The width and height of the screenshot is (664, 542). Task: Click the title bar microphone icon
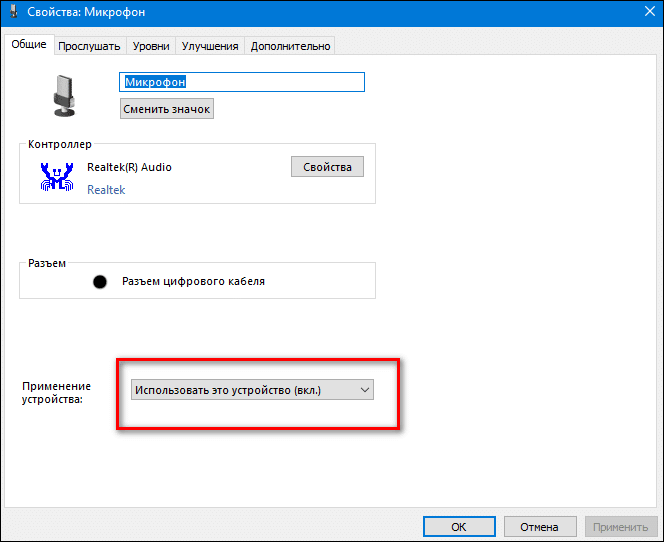click(x=14, y=11)
